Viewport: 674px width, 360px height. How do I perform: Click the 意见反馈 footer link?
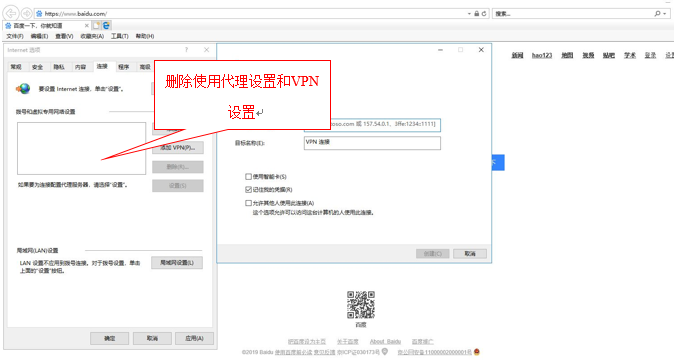(x=325, y=352)
